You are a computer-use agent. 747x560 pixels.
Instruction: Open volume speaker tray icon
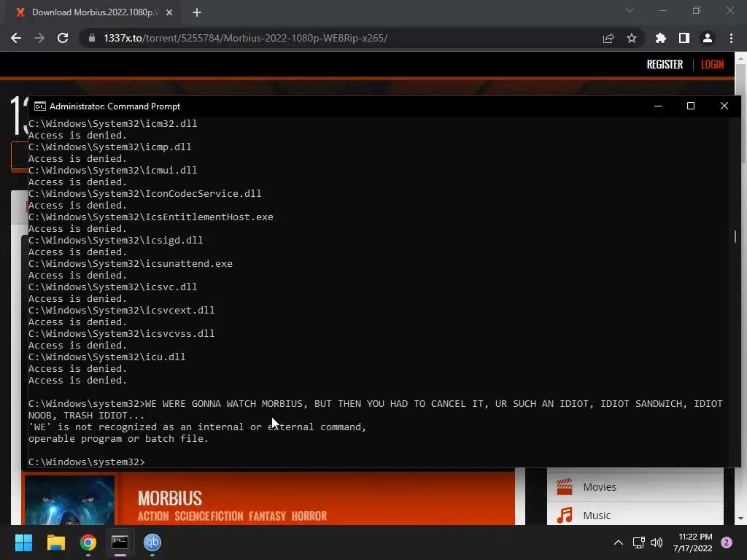(x=657, y=542)
